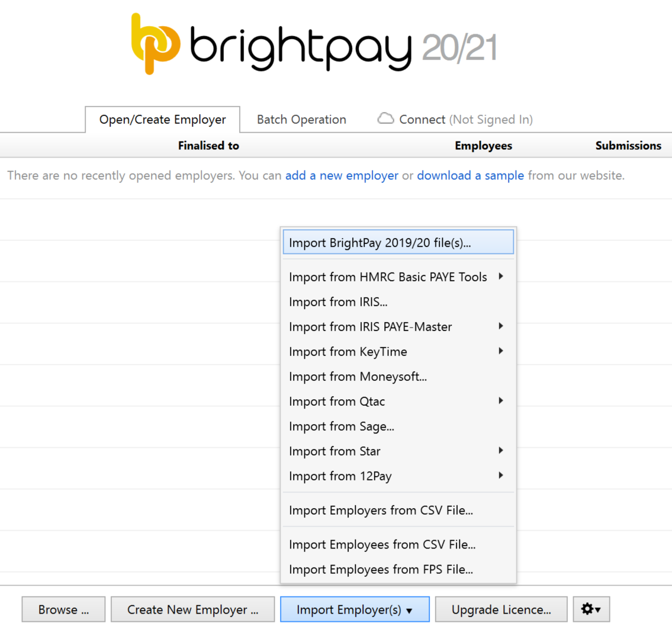Sort by the Employees column header
This screenshot has height=626, width=672.
484,146
